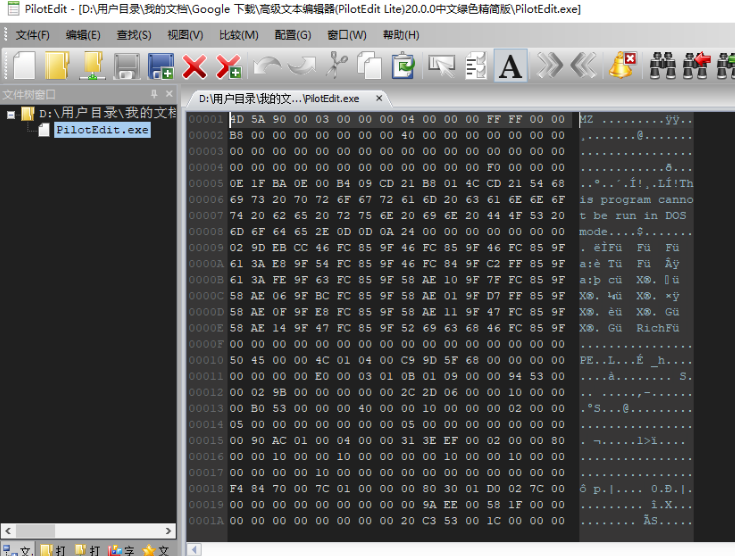Screen dimensions: 735x556
Task: Click the open file folder icon
Action: 57,65
